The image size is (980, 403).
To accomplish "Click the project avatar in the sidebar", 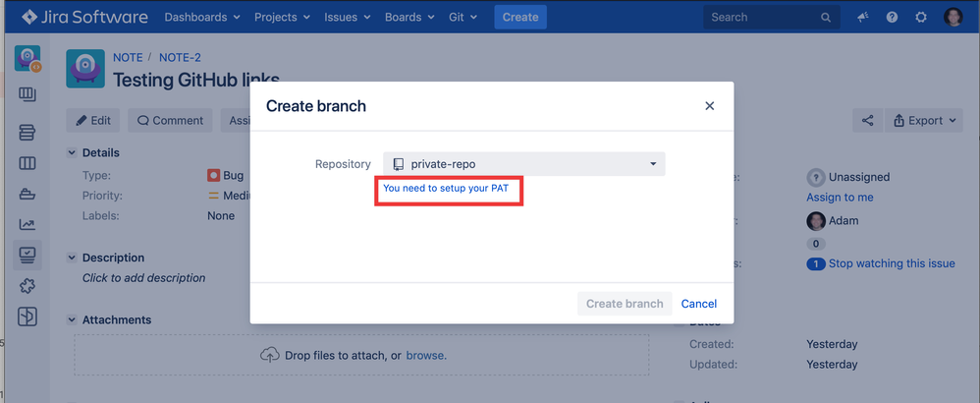I will tap(27, 58).
